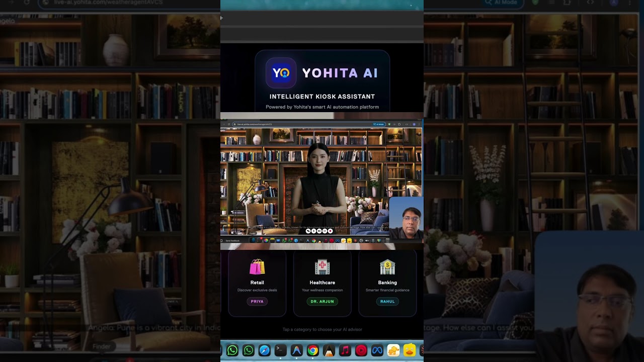644x362 pixels.
Task: Click 'Tap a category to choose your AI advisor'
Action: tap(322, 329)
